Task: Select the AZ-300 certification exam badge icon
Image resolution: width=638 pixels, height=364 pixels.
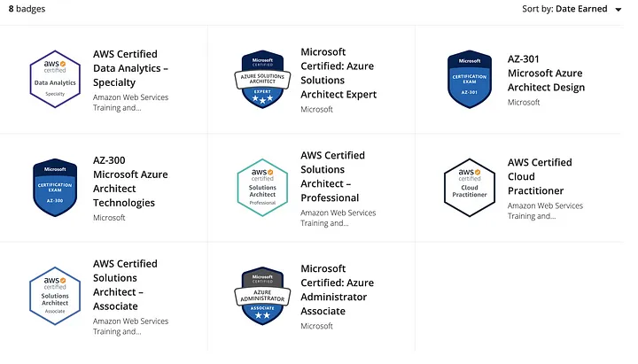Action: [55, 188]
